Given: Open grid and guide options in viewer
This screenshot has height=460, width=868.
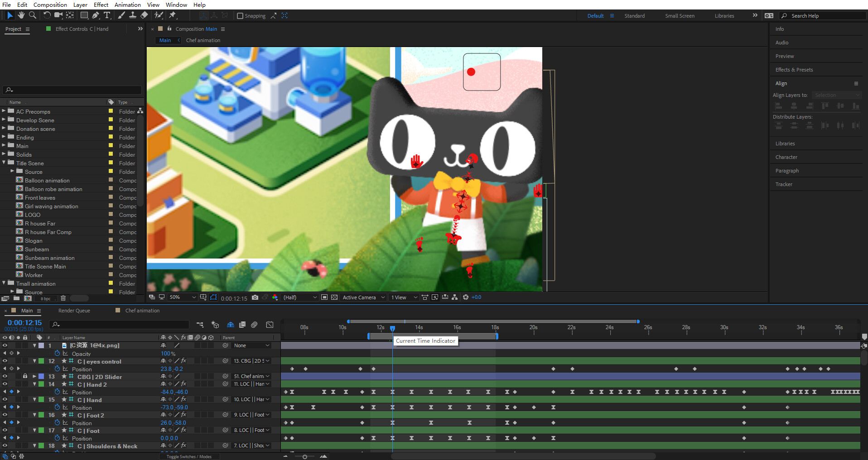Looking at the screenshot, I should pos(203,297).
